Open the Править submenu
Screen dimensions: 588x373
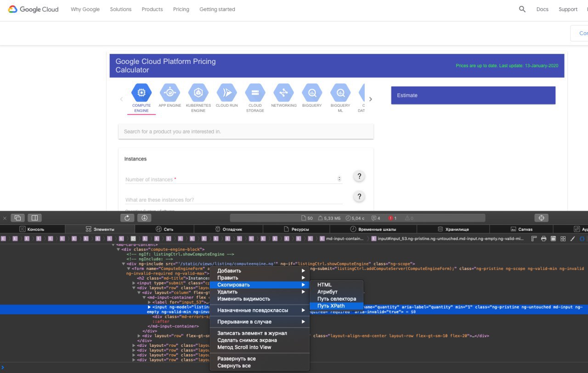pyautogui.click(x=260, y=278)
